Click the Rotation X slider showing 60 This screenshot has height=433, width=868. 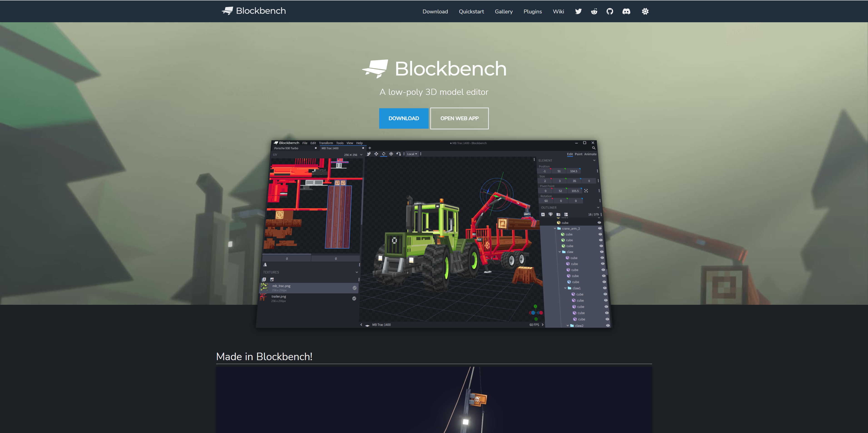546,201
